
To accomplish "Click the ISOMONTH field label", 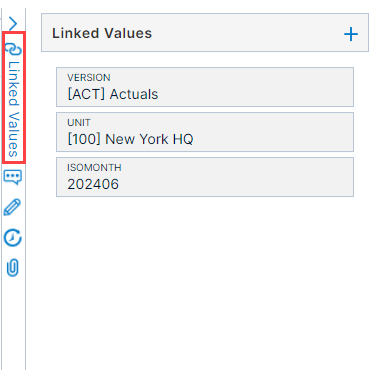I will coord(94,167).
